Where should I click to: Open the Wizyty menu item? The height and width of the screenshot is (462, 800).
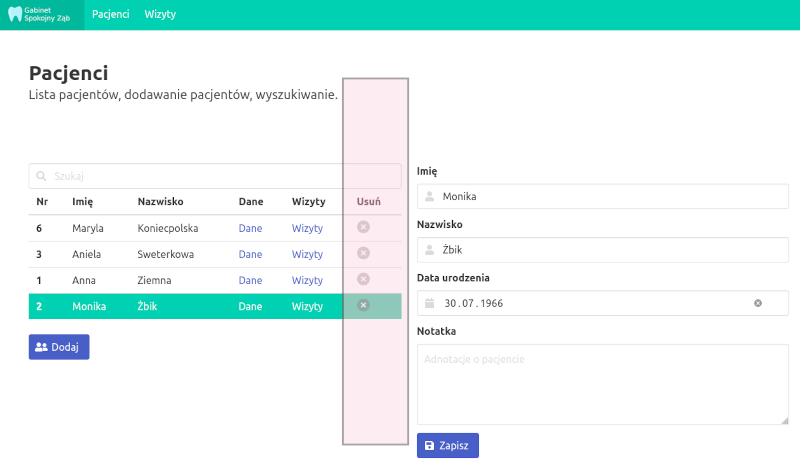tap(160, 15)
